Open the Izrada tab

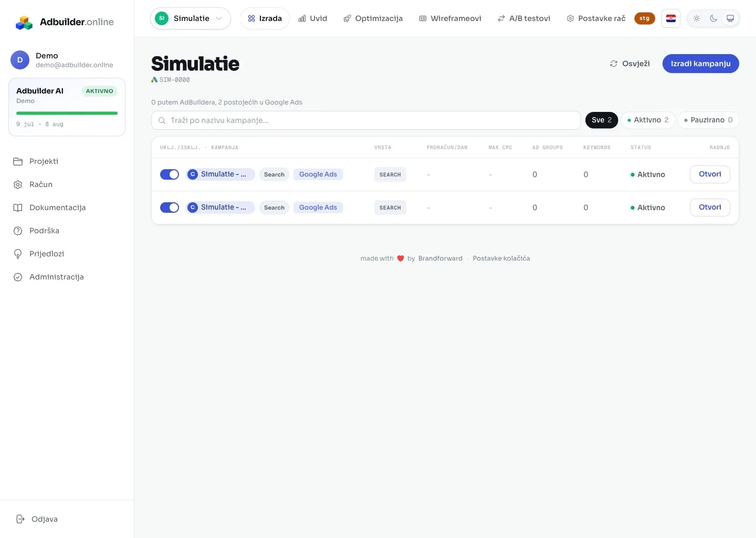pyautogui.click(x=265, y=18)
